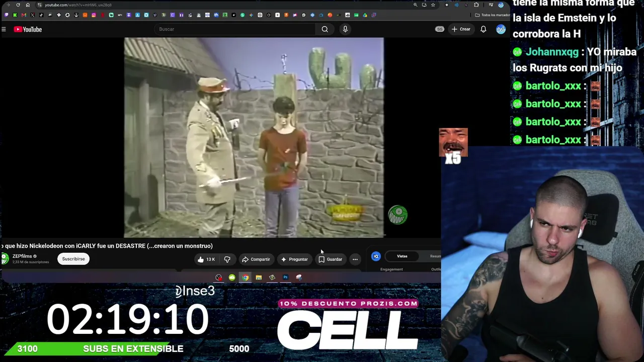Click the SS badge beside Crear
This screenshot has width=644, height=362.
(440, 29)
